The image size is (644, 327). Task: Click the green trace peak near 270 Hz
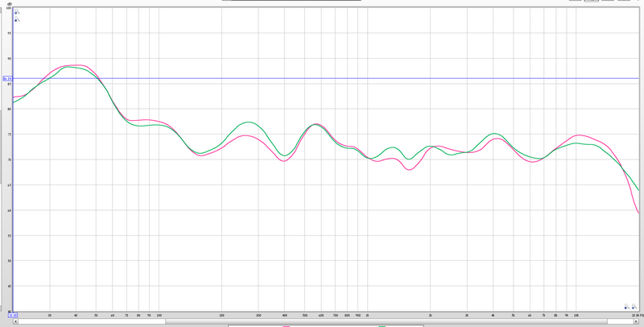click(x=249, y=122)
